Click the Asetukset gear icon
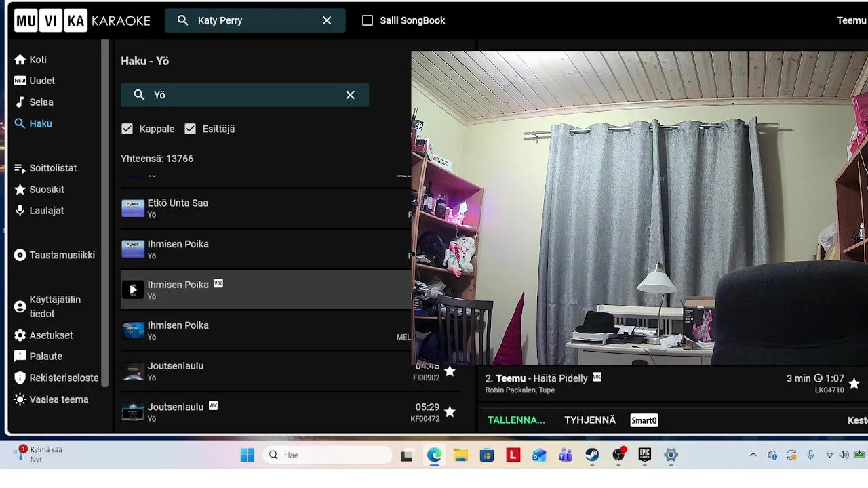Image resolution: width=868 pixels, height=488 pixels. click(20, 335)
